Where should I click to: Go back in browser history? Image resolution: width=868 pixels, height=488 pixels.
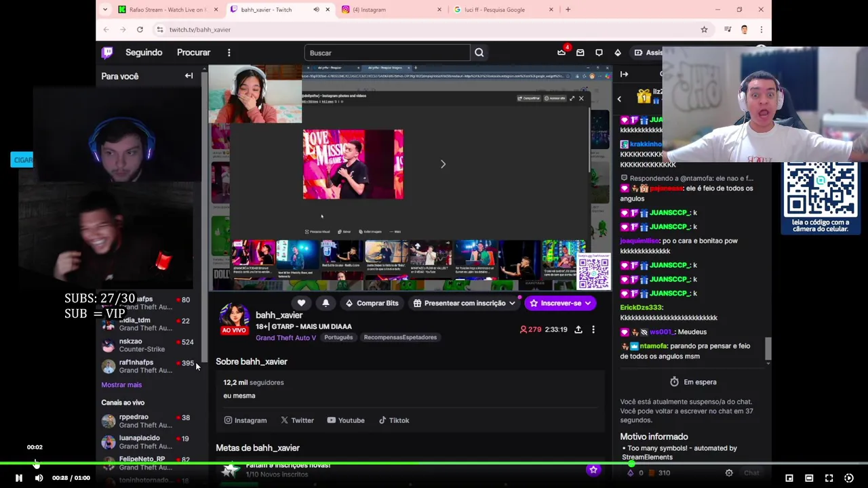[106, 30]
